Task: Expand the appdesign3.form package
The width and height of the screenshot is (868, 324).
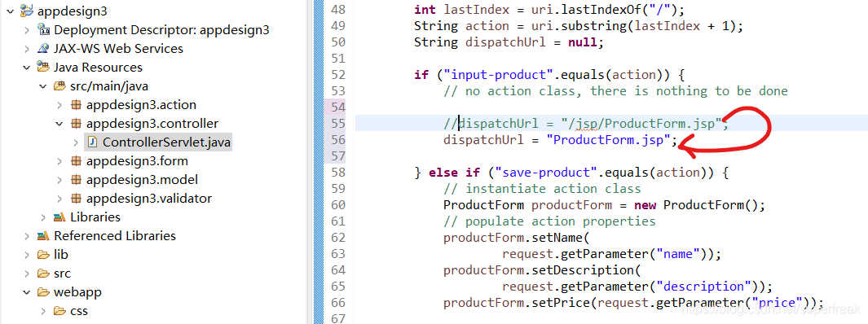Action: point(59,161)
